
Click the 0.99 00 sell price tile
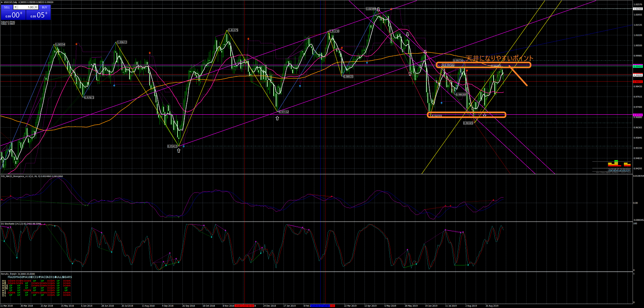tap(13, 15)
